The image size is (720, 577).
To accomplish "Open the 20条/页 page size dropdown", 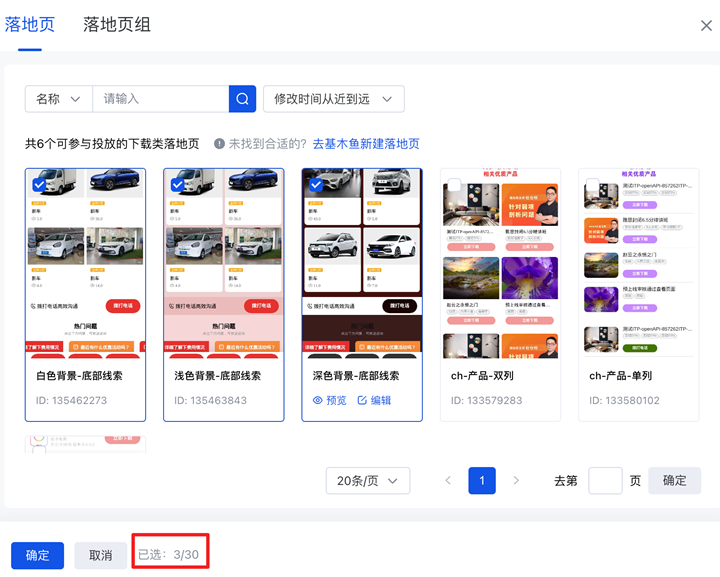I will [x=367, y=481].
